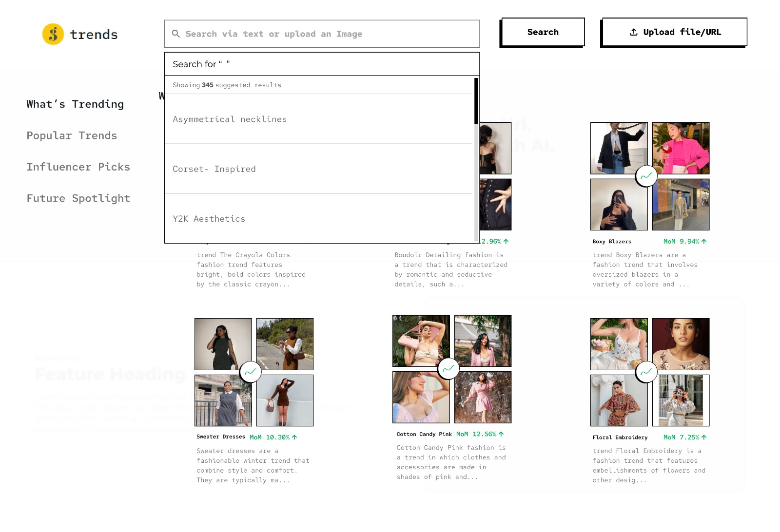Click the upload arrow icon on Upload file/URL

tap(634, 32)
